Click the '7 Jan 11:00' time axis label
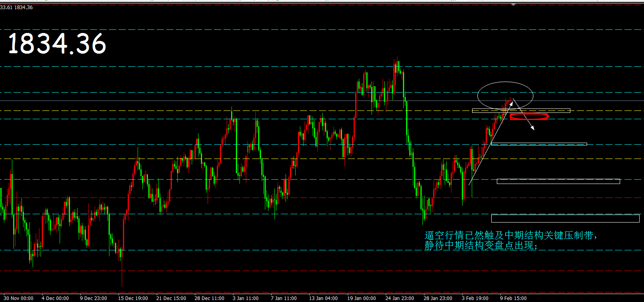The image size is (644, 302). click(x=284, y=298)
